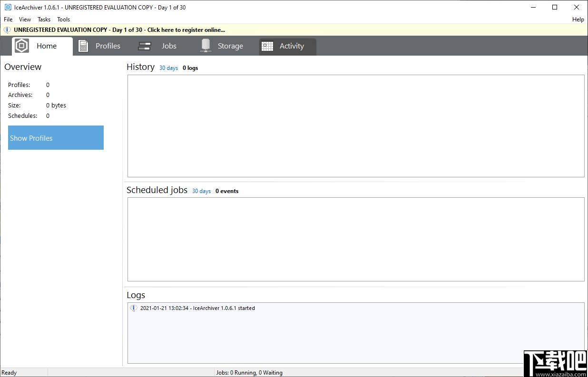Click the Storage tab drive icon
Screen dimensions: 588x377
[x=206, y=46]
